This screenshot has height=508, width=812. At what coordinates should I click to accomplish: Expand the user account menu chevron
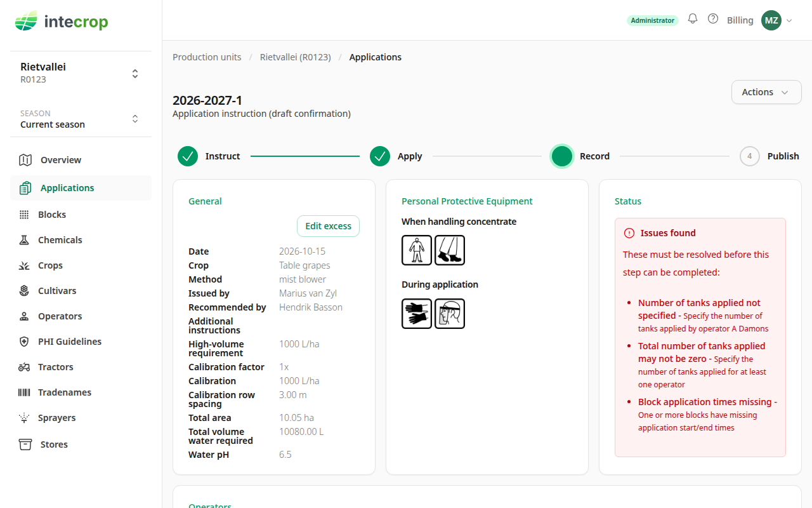coord(789,21)
